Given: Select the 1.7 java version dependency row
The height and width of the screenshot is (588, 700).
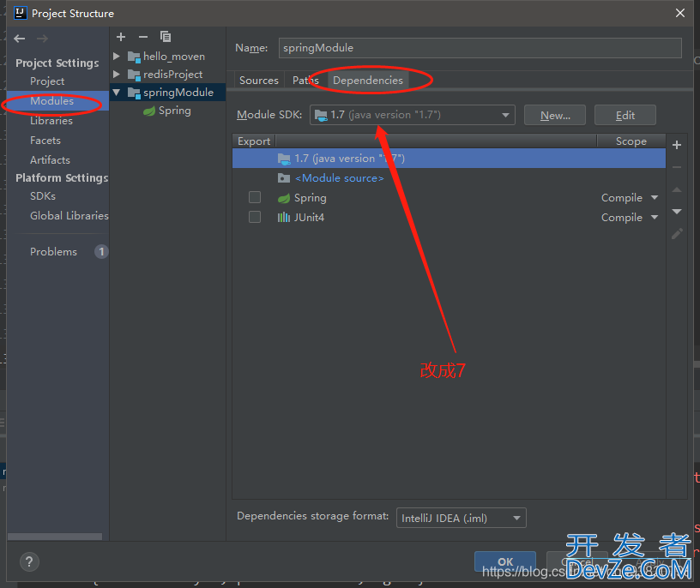Looking at the screenshot, I should coord(449,159).
